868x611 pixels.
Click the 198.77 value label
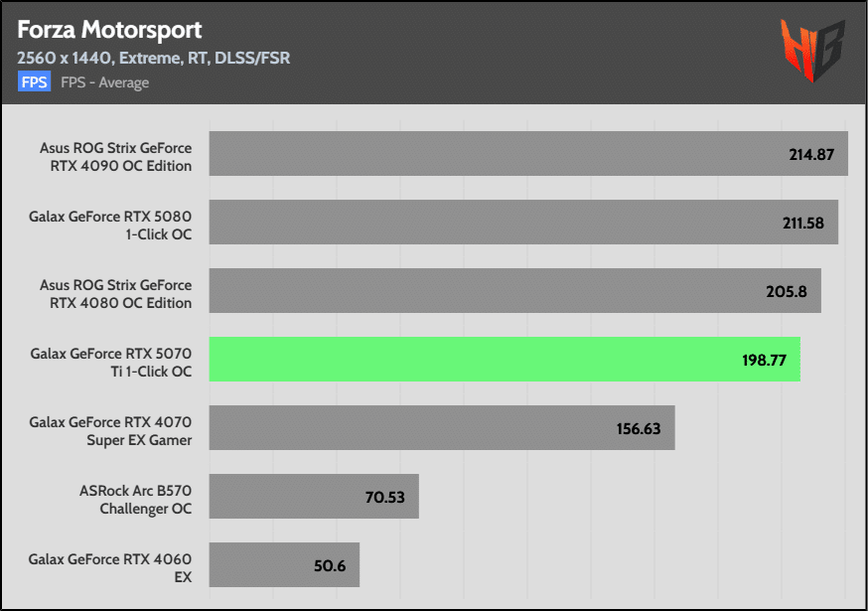tap(764, 360)
